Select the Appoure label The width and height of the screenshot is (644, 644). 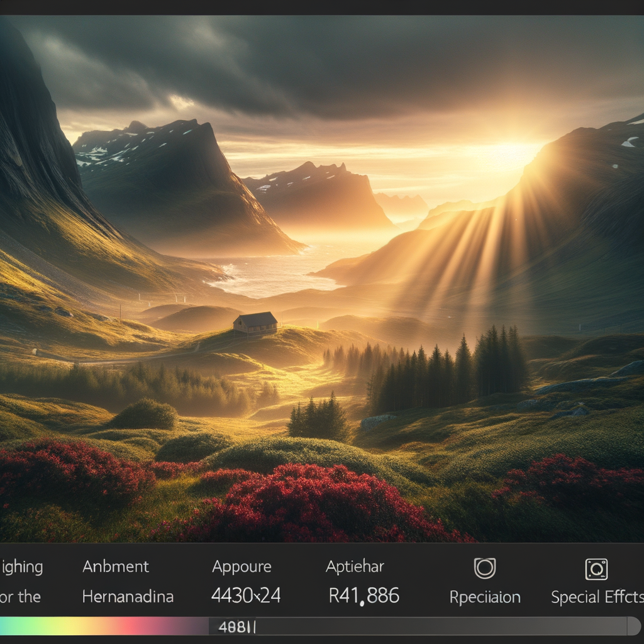241,567
